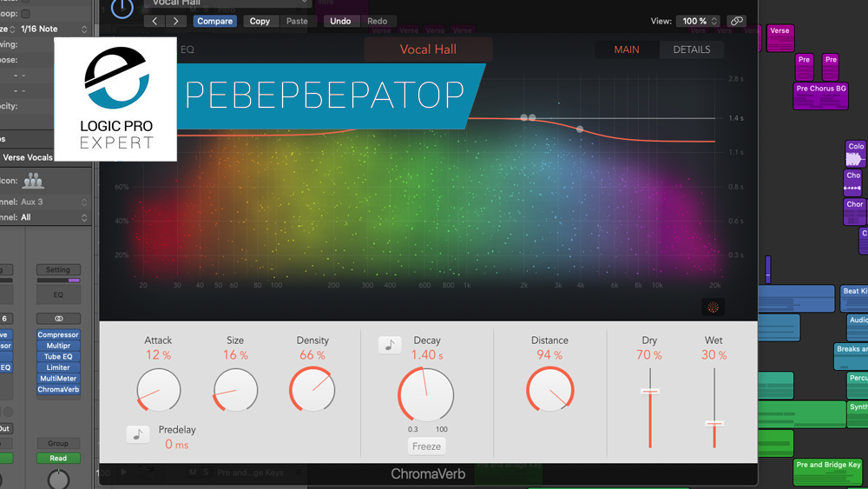Click the Wet 30 % value

714,355
